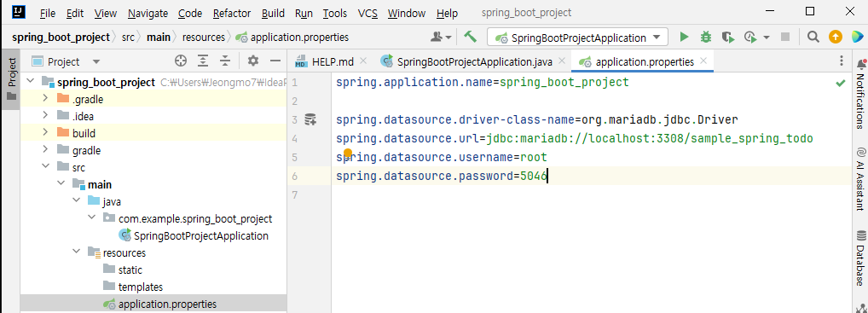The height and width of the screenshot is (313, 868).
Task: Collapse the java folder chevron
Action: coord(77,201)
